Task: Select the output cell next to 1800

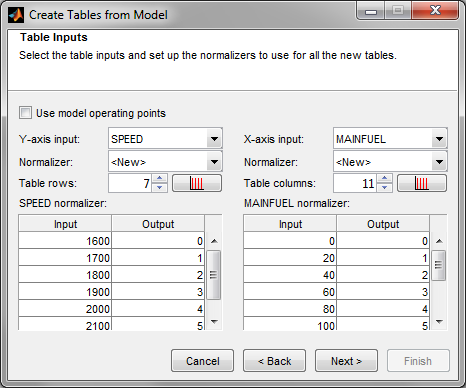Action: pos(158,275)
